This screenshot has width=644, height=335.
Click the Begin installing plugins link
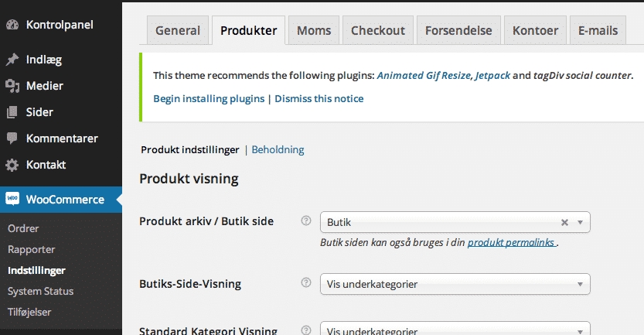(x=209, y=99)
